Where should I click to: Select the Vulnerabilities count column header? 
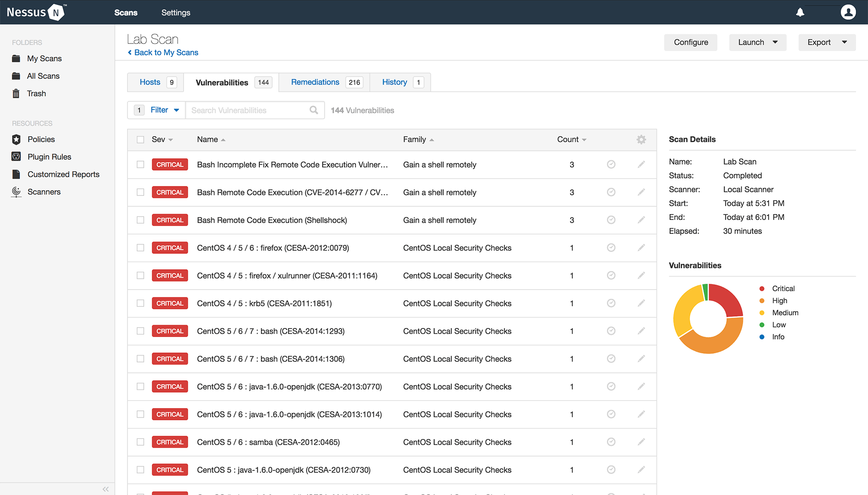pyautogui.click(x=567, y=139)
